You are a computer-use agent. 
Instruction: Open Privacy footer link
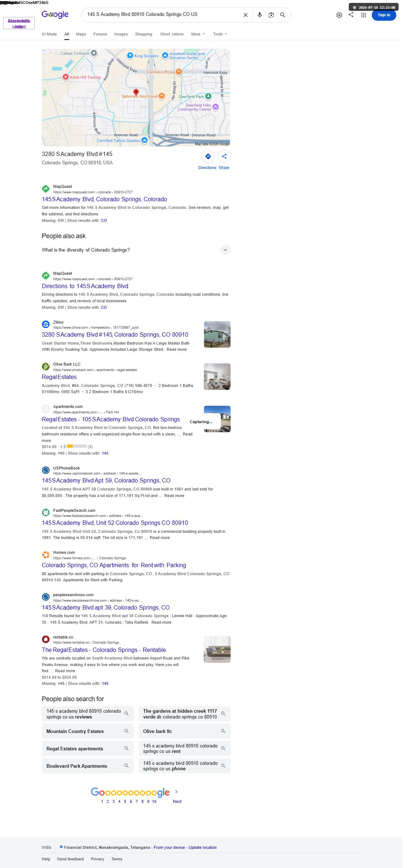click(x=98, y=859)
